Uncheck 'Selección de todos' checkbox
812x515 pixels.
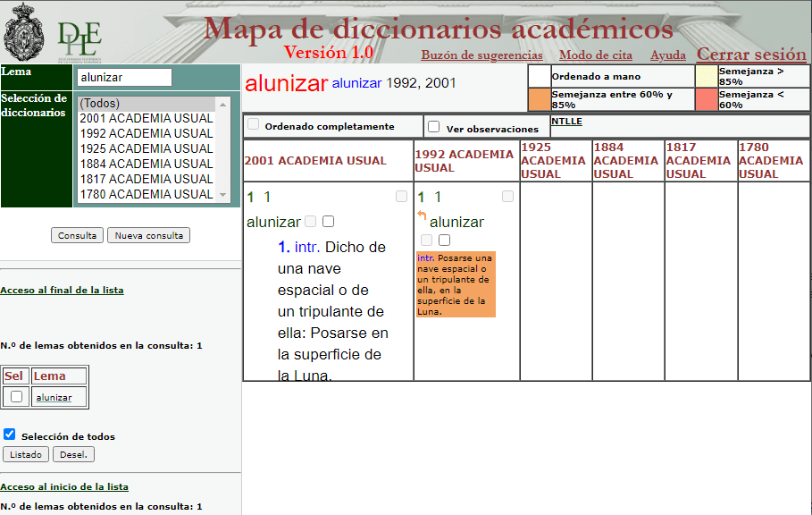9,435
